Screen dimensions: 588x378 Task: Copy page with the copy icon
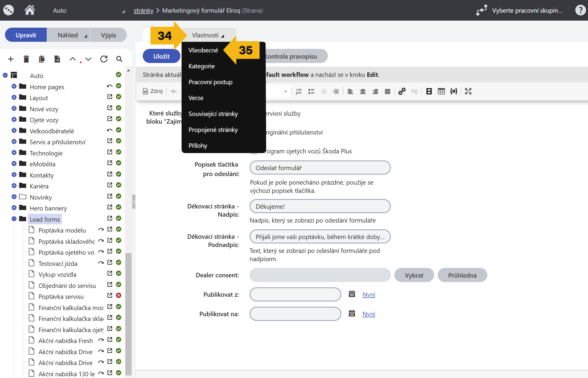click(42, 59)
